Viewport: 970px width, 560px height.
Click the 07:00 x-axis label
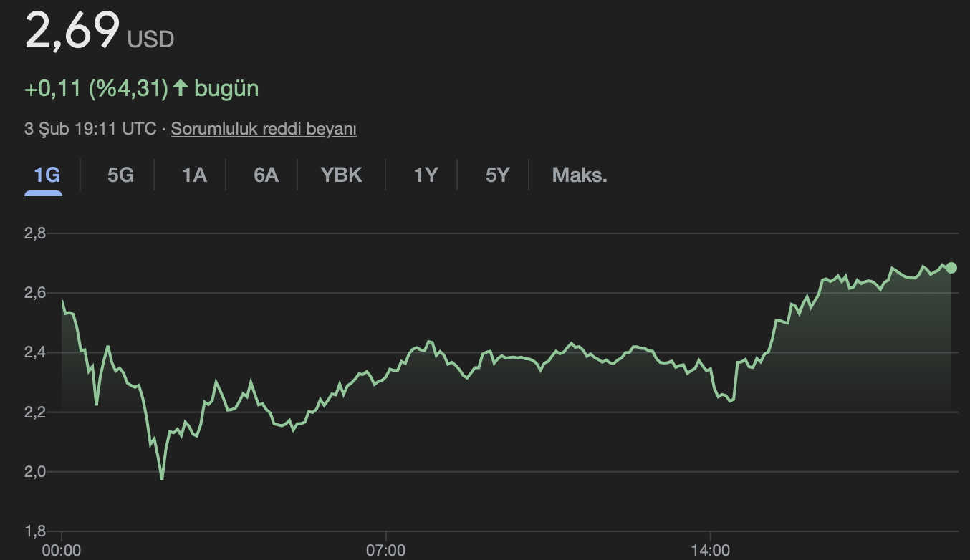click(385, 551)
